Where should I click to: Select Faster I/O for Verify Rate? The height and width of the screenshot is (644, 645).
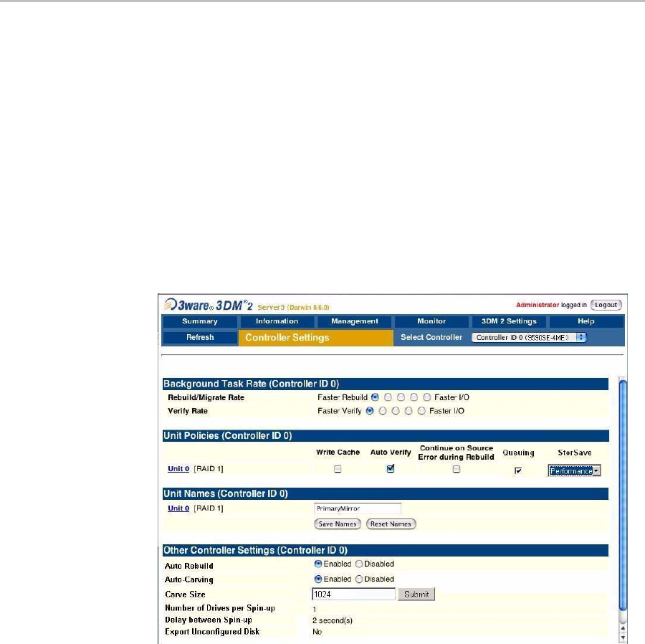point(421,411)
